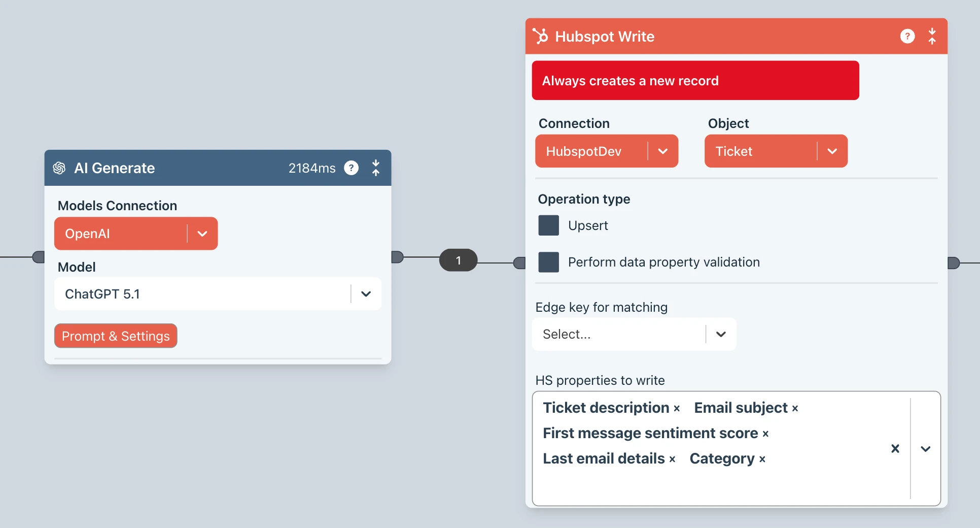The width and height of the screenshot is (980, 528).
Task: Open the HubspotDev connection dropdown
Action: [x=662, y=151]
